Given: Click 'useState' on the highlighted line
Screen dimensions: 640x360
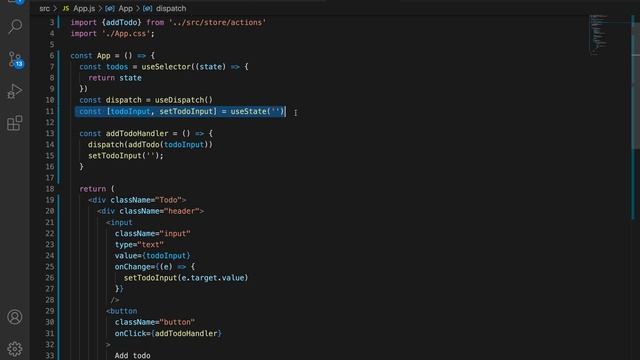Looking at the screenshot, I should [248, 111].
